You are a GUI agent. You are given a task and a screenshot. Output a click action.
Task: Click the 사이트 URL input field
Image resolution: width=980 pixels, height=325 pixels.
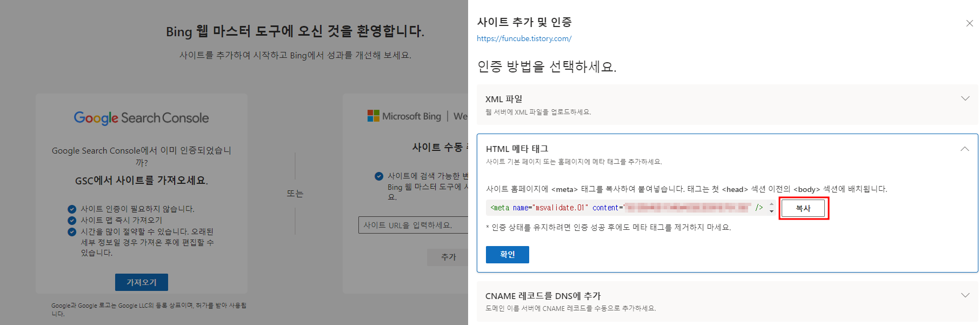pyautogui.click(x=413, y=225)
